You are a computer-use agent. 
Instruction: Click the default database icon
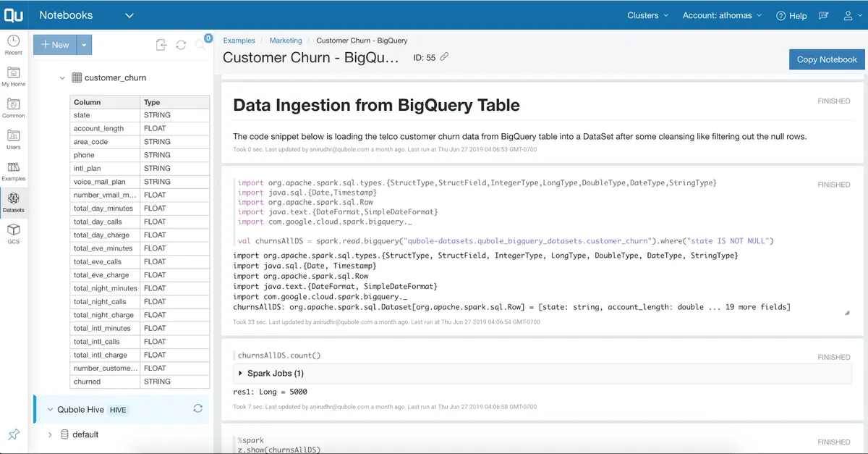point(64,434)
